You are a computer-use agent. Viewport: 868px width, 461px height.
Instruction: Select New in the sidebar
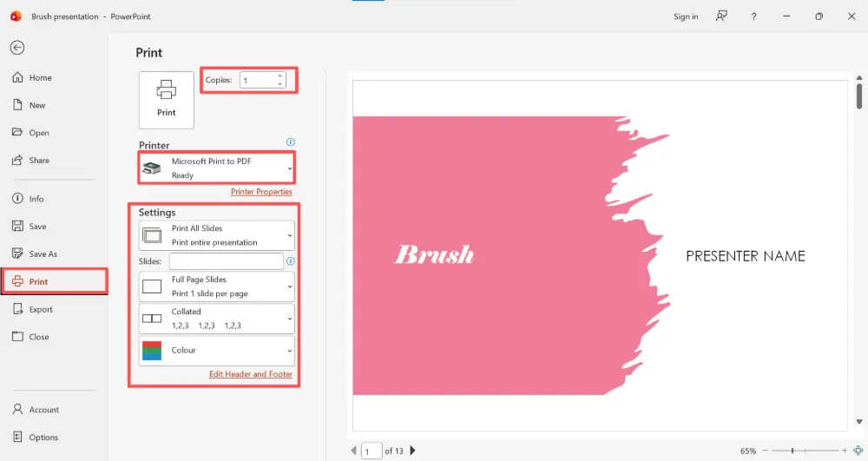29,105
